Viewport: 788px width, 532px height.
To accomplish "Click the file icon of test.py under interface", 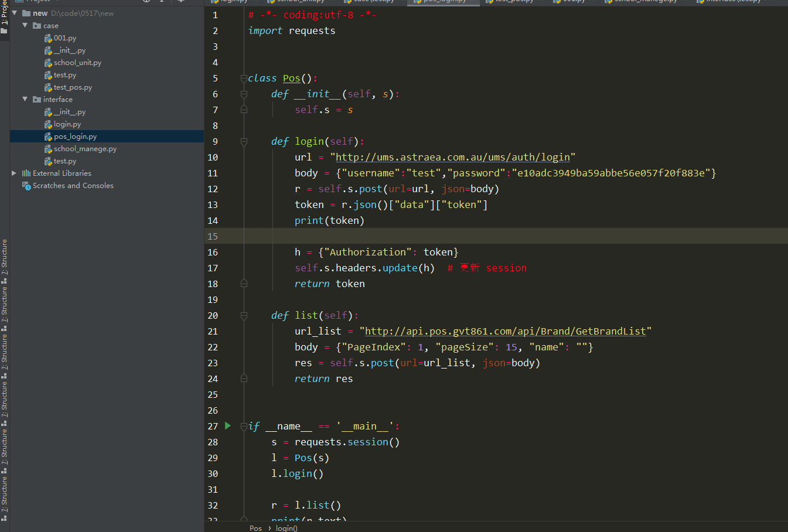I will click(49, 161).
